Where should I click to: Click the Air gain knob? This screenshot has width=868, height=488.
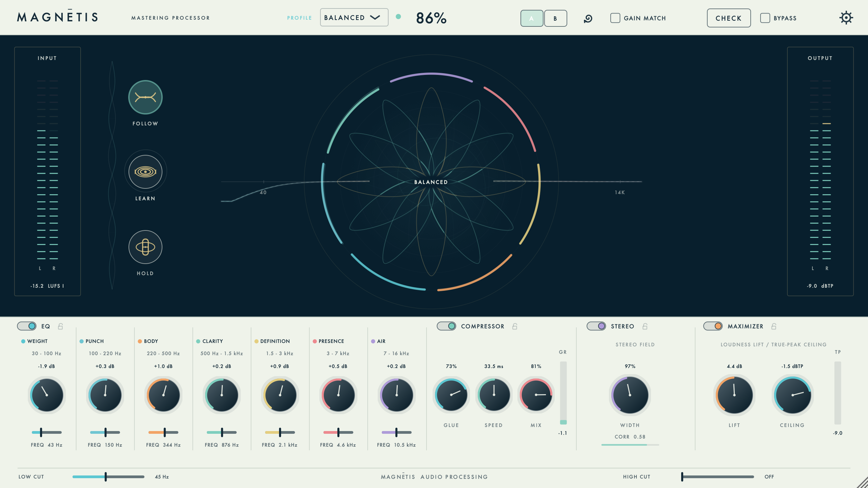[x=397, y=395]
